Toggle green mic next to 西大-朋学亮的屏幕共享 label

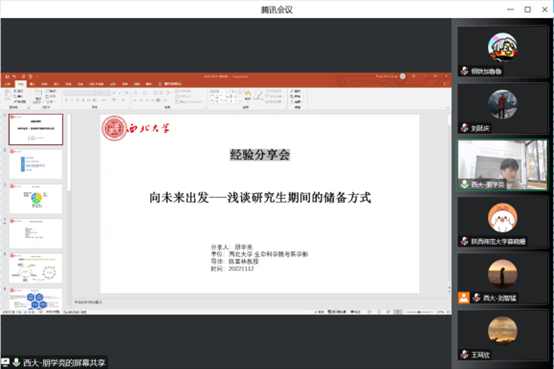[16, 362]
